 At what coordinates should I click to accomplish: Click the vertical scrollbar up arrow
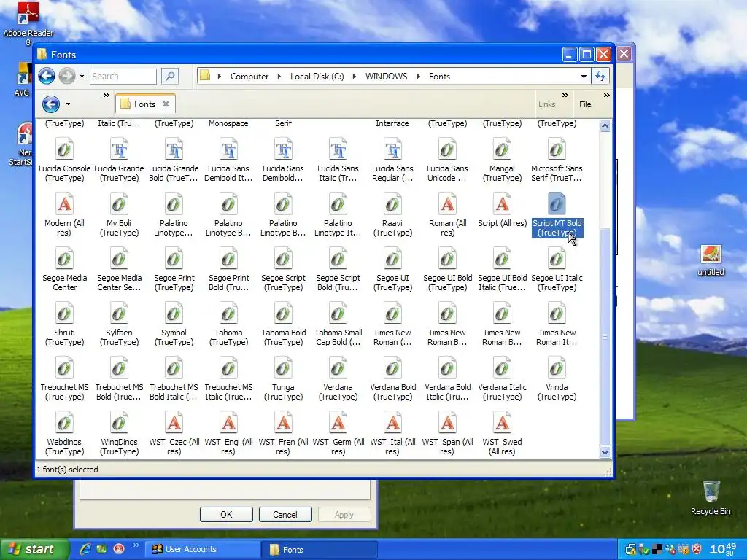605,126
